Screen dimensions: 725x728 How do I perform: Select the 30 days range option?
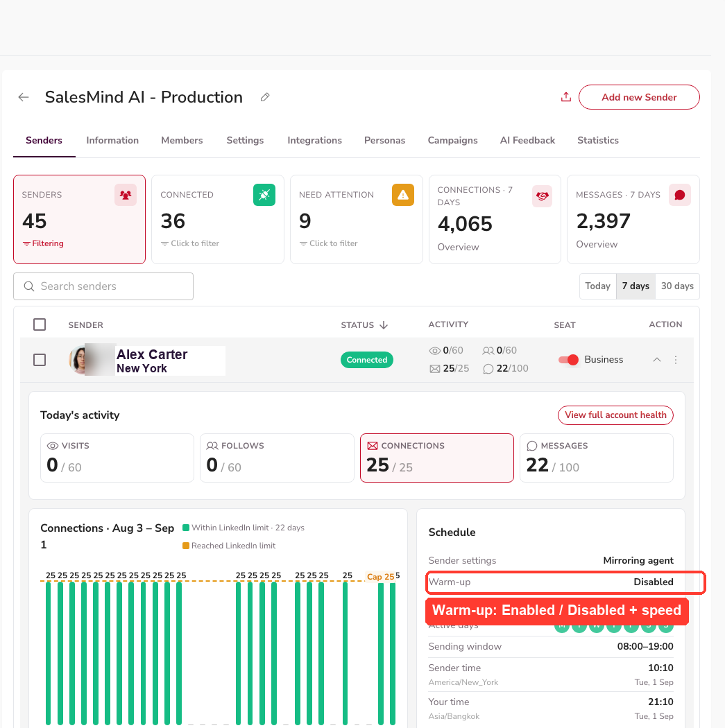(677, 286)
